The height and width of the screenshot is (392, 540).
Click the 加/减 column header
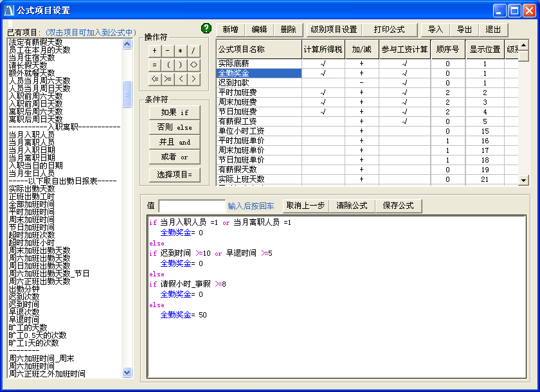pyautogui.click(x=361, y=49)
